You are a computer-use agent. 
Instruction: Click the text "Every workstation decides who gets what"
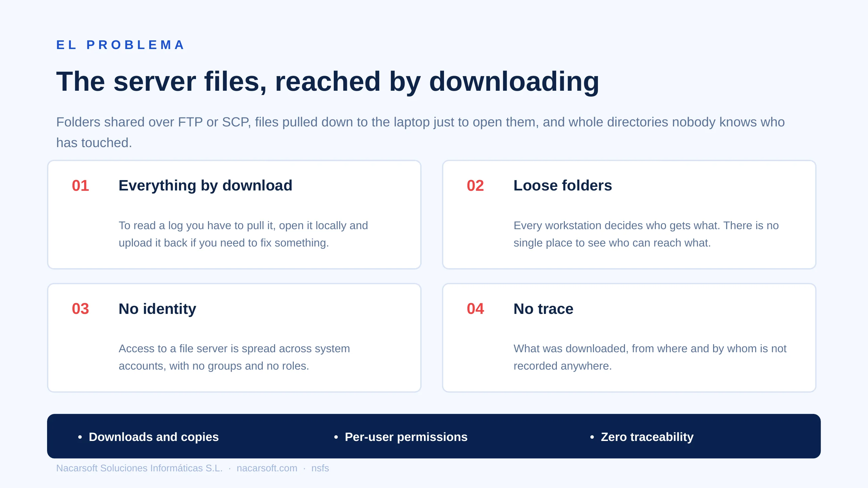click(616, 225)
